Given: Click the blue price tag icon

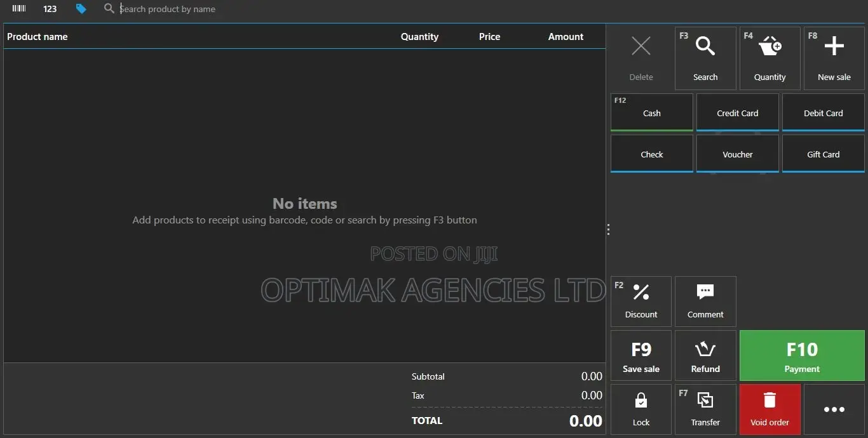Looking at the screenshot, I should 81,8.
